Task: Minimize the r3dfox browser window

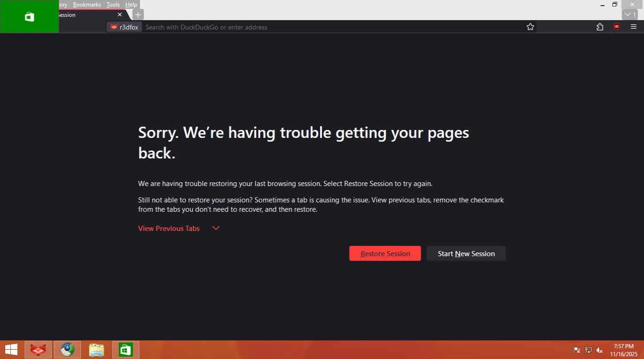Action: coord(602,5)
